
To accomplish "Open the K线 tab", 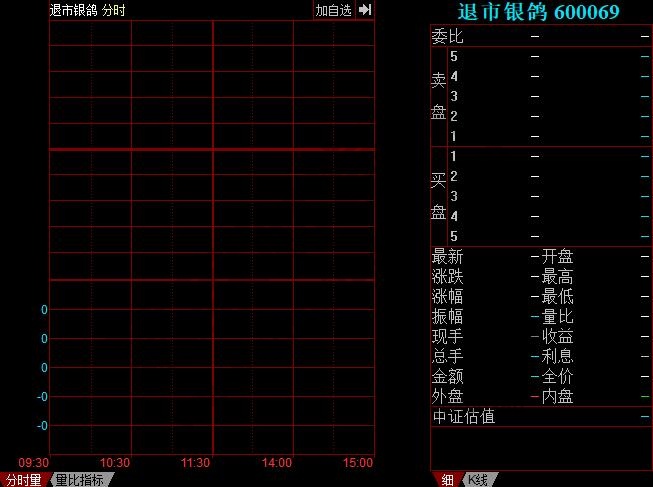I will [477, 479].
